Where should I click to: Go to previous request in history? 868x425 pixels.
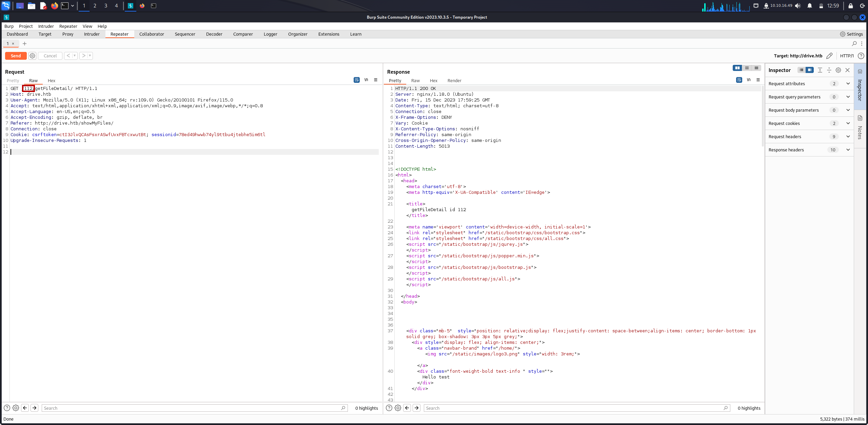[x=68, y=56]
